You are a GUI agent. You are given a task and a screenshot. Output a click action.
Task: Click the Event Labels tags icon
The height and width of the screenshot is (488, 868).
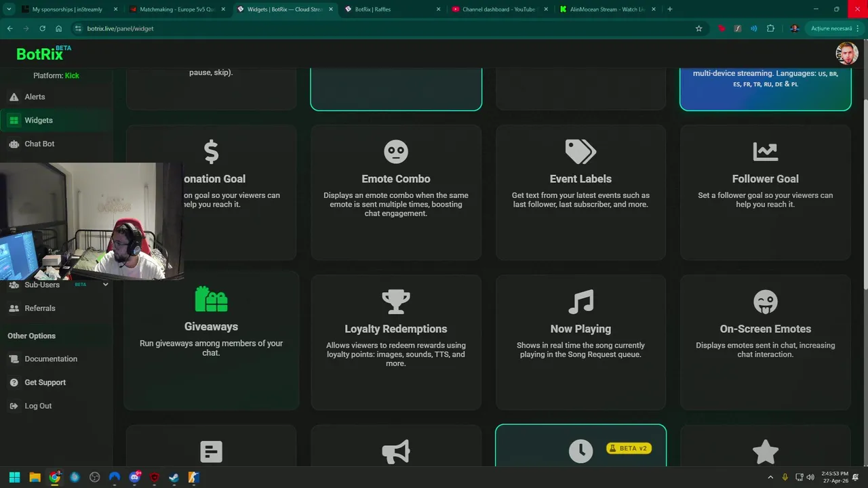pos(580,152)
